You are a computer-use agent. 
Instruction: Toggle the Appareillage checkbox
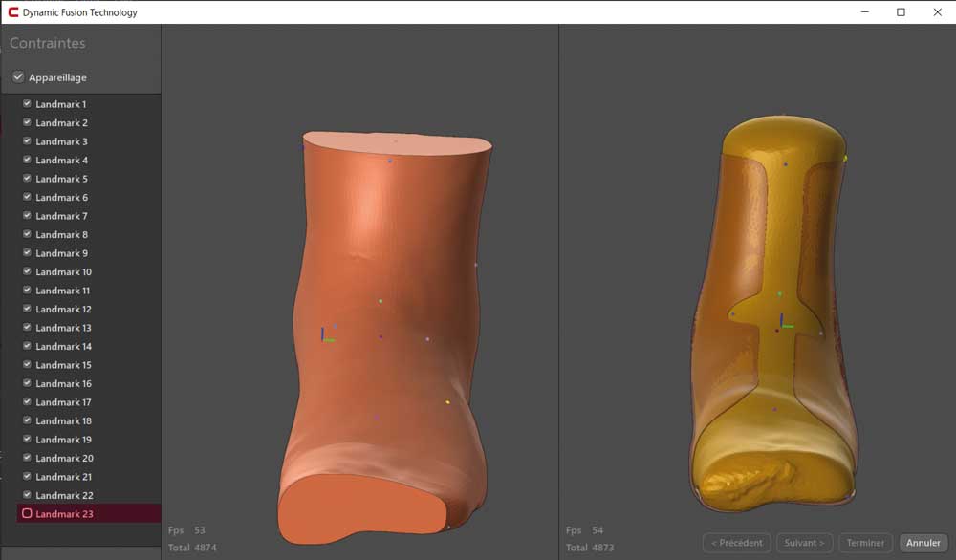[18, 77]
